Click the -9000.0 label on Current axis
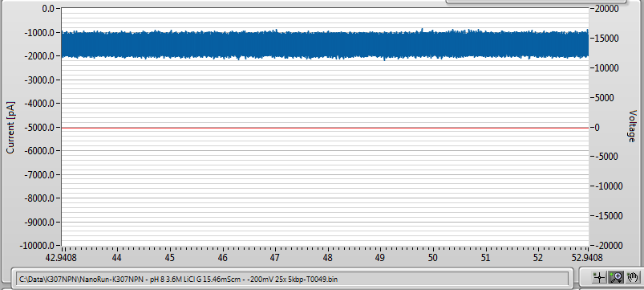The width and height of the screenshot is (644, 290). [39, 222]
